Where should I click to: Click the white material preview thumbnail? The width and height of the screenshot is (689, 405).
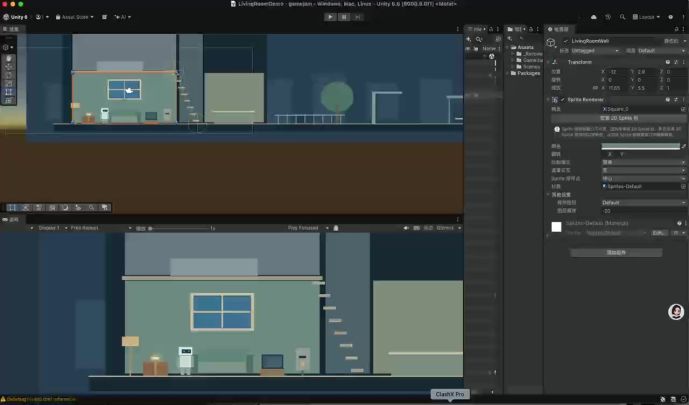point(556,227)
